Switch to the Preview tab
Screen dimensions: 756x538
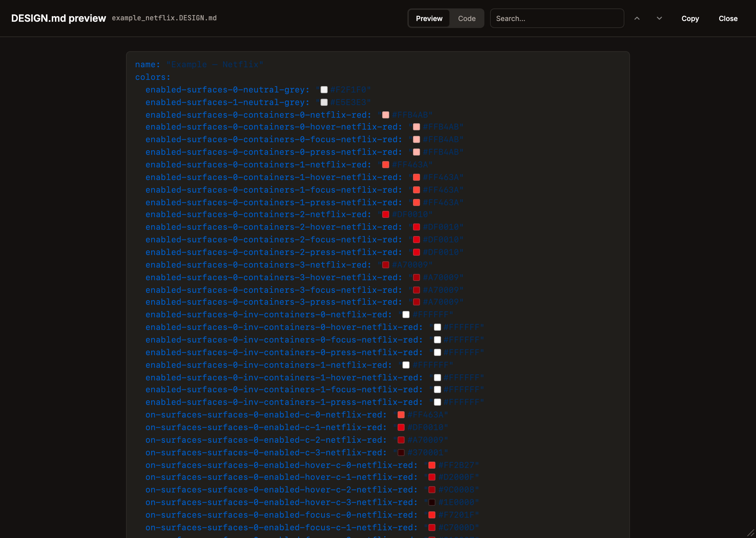429,19
